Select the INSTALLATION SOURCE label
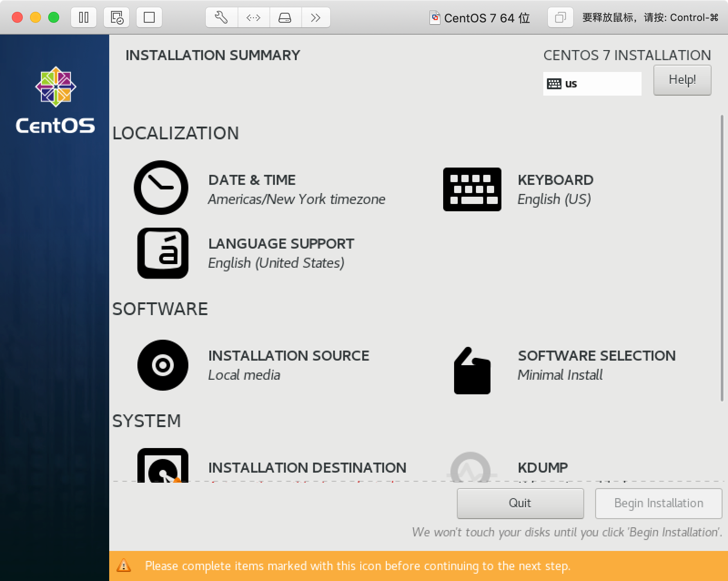Image resolution: width=728 pixels, height=581 pixels. point(289,356)
